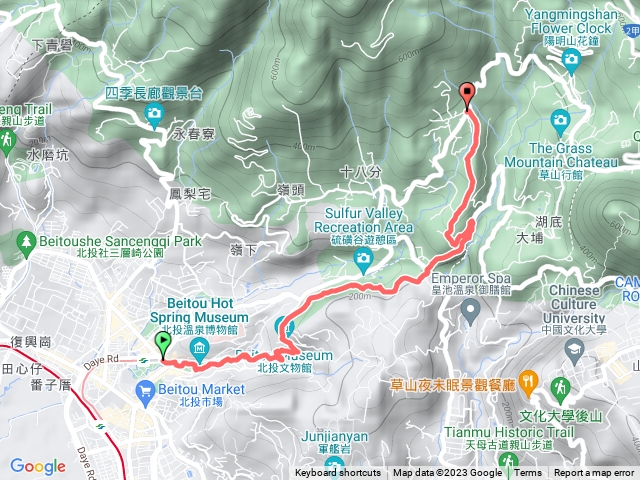
Task: Click the Grass Mountain Chateau camera icon
Action: [x=560, y=122]
